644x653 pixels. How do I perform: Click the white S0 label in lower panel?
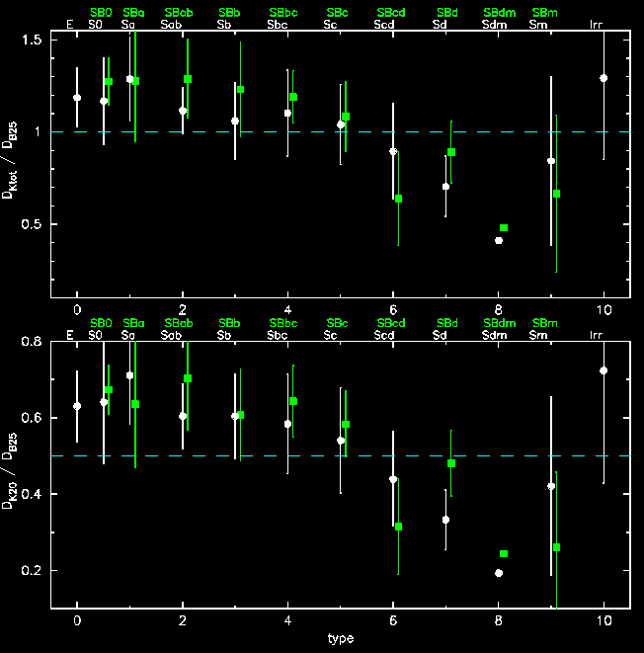click(96, 335)
